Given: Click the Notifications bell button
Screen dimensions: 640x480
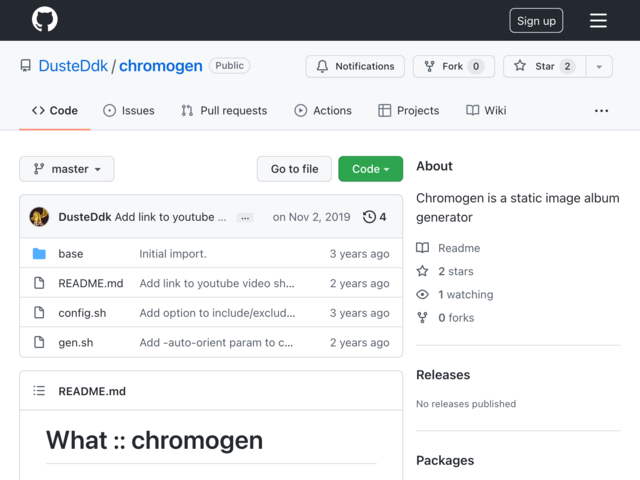Looking at the screenshot, I should (x=355, y=66).
